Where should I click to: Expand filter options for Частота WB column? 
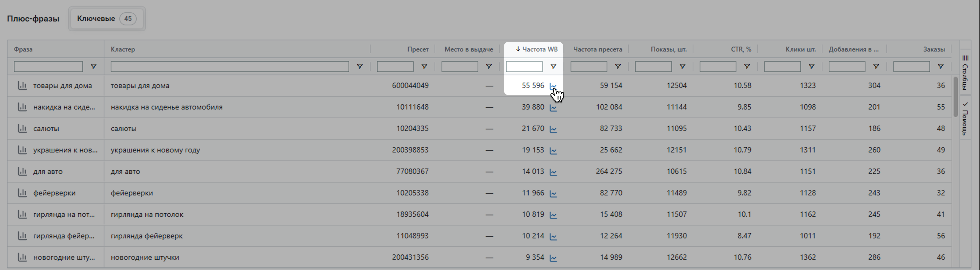click(x=553, y=67)
